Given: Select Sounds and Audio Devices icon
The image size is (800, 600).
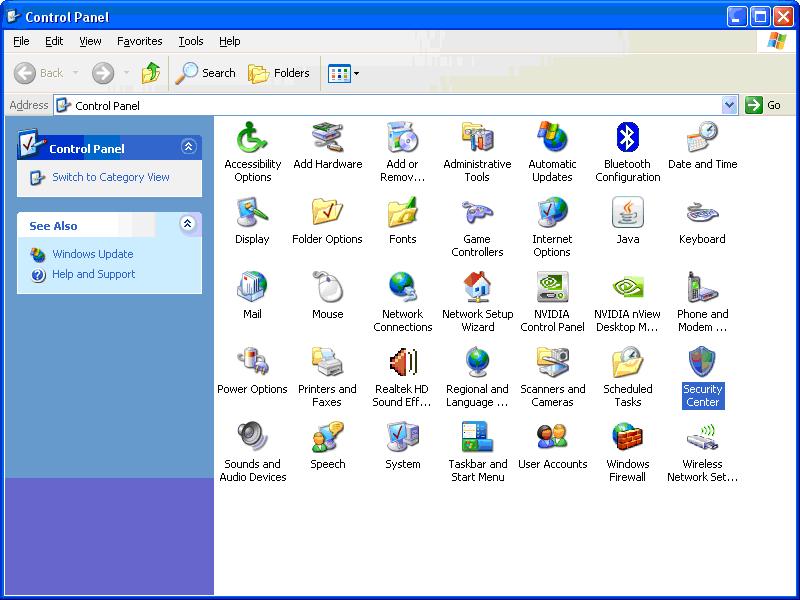Looking at the screenshot, I should coord(253,452).
